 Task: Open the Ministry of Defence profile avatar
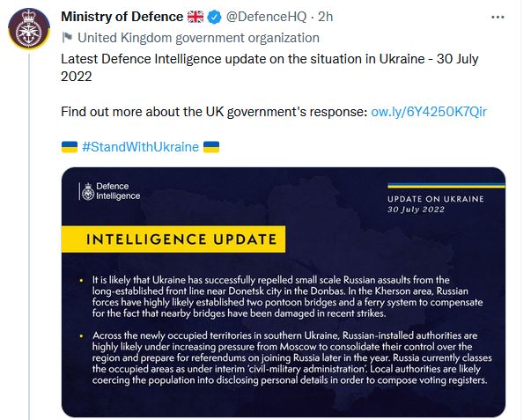click(x=28, y=28)
